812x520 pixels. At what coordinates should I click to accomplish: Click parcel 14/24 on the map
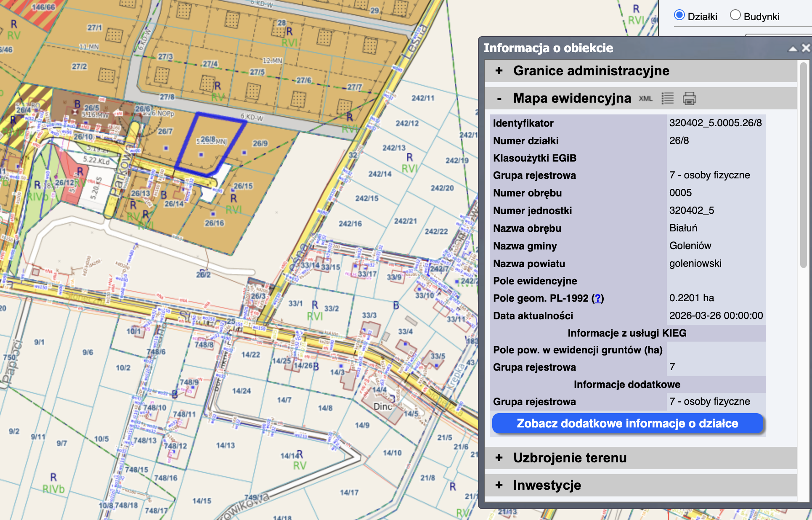click(241, 391)
